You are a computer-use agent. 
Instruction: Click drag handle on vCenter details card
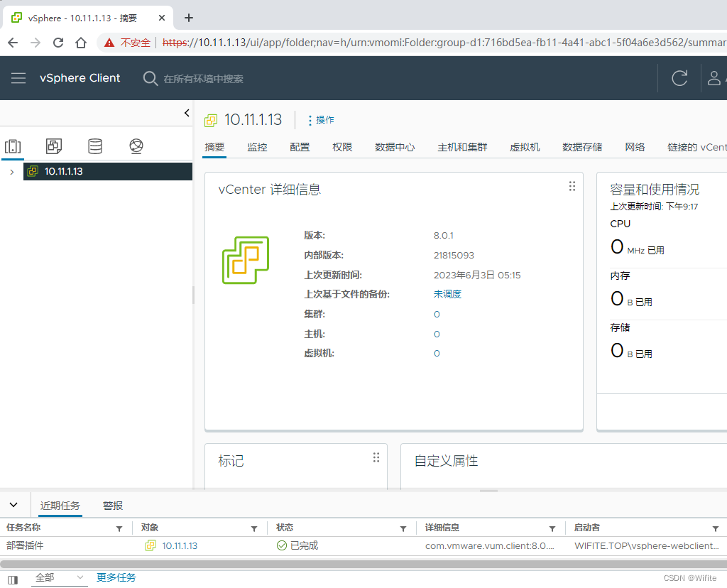click(x=572, y=186)
